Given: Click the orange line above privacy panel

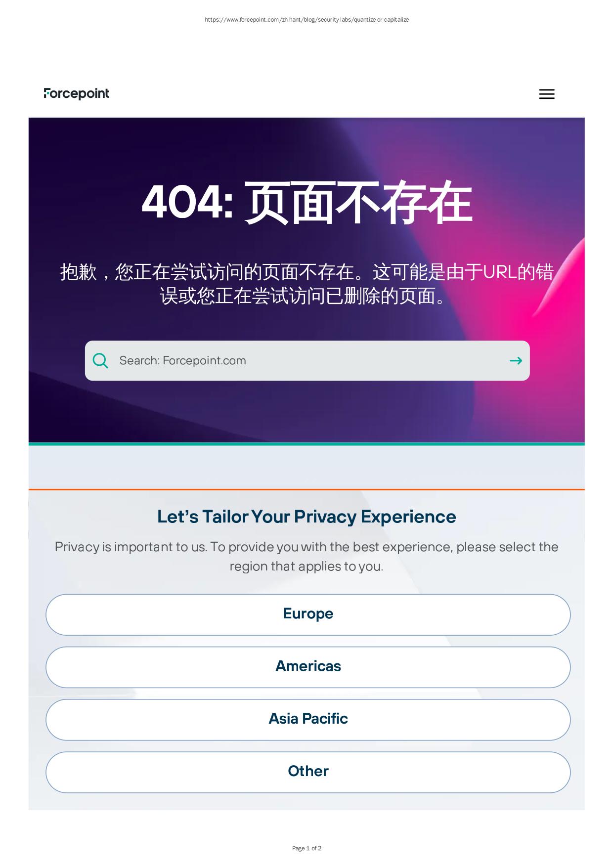Looking at the screenshot, I should (307, 489).
